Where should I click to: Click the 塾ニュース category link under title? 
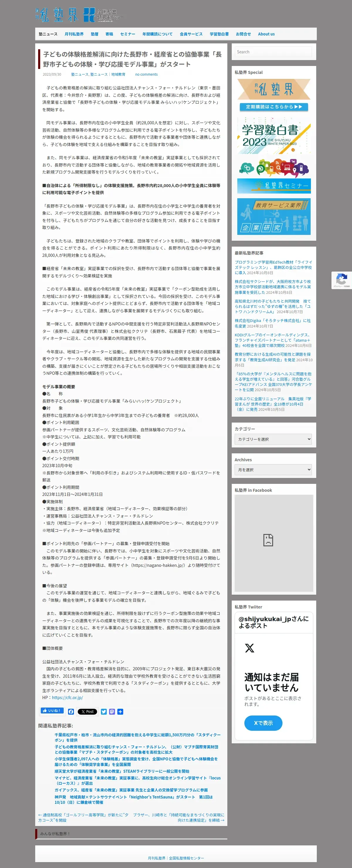pos(79,74)
